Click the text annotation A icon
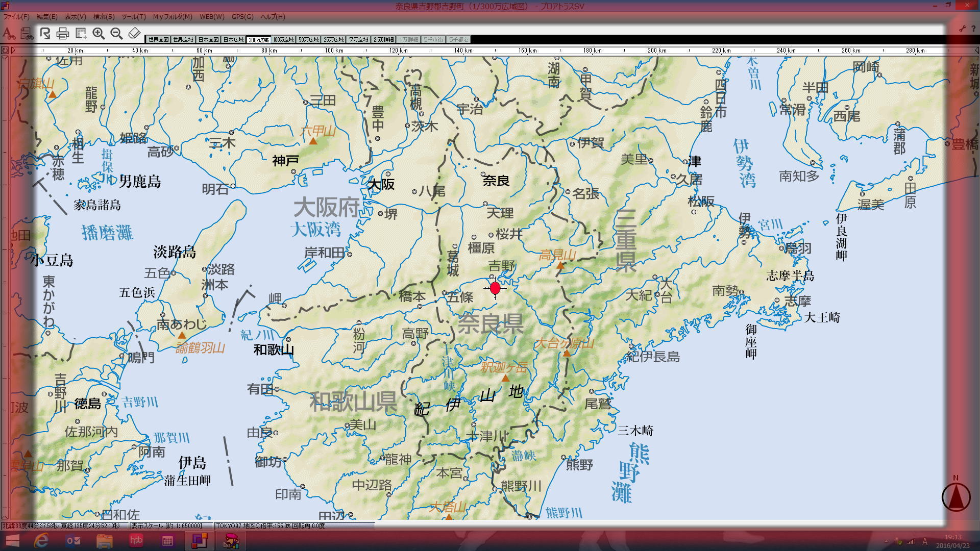The height and width of the screenshot is (551, 980). pyautogui.click(x=8, y=34)
